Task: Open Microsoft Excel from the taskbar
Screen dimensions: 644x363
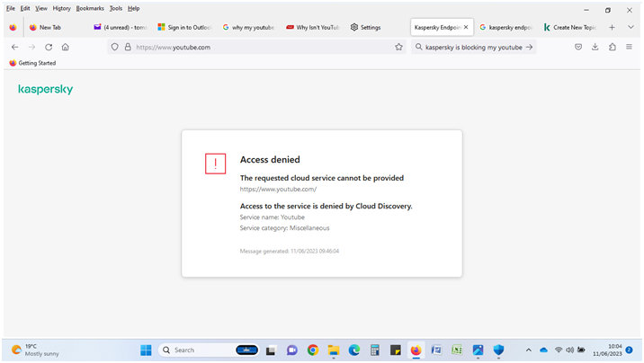Action: point(457,350)
